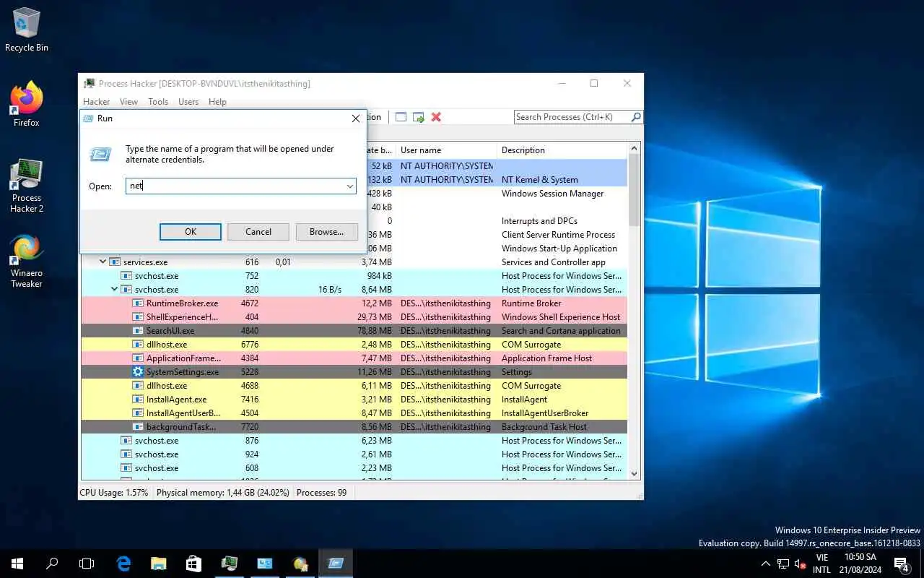924x578 pixels.
Task: Open the Firefox desktop shortcut
Action: pos(27,105)
